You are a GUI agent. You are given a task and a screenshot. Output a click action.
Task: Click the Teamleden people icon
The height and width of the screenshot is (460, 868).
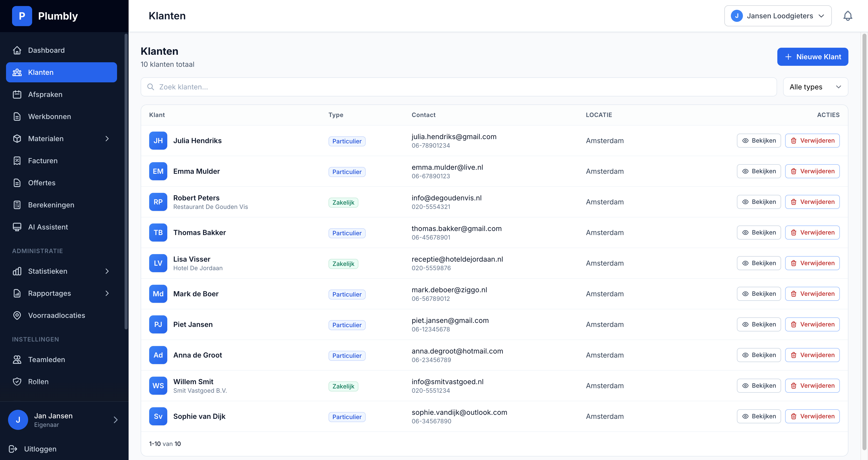coord(17,359)
